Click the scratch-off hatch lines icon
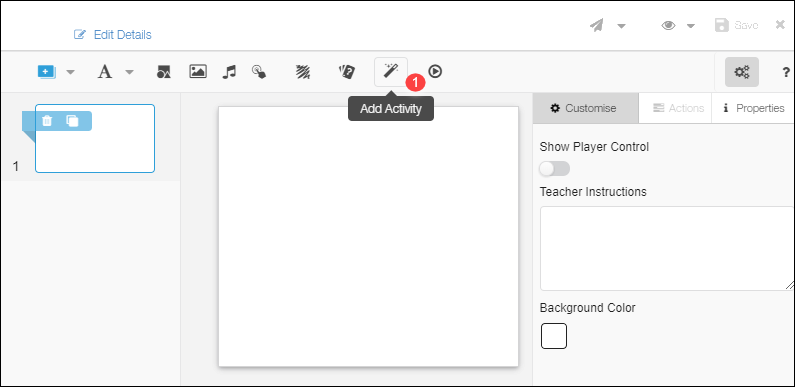Viewport: 795px width, 387px height. click(303, 72)
